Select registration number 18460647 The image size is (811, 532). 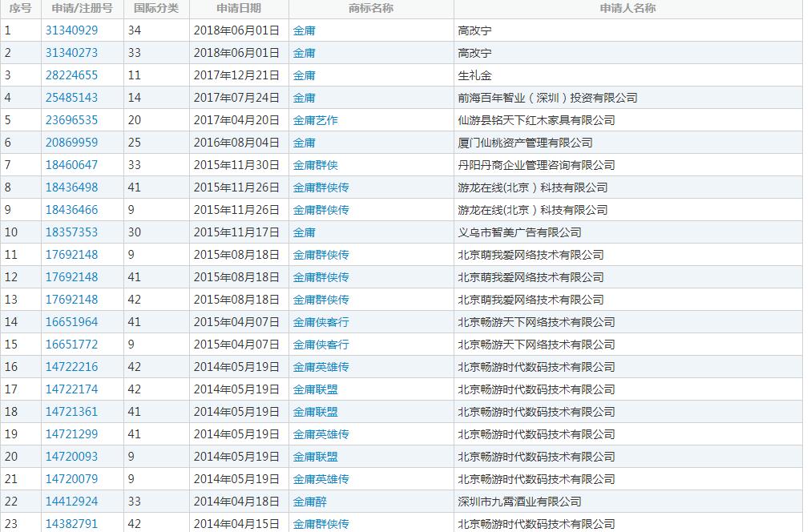tap(71, 165)
